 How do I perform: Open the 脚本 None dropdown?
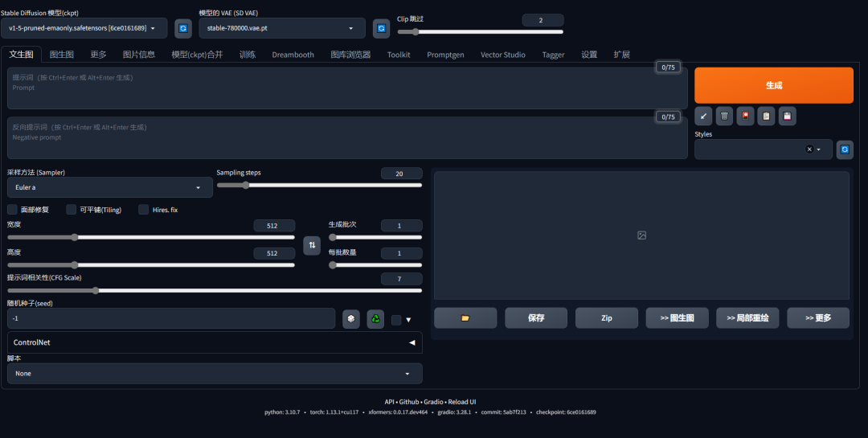215,374
